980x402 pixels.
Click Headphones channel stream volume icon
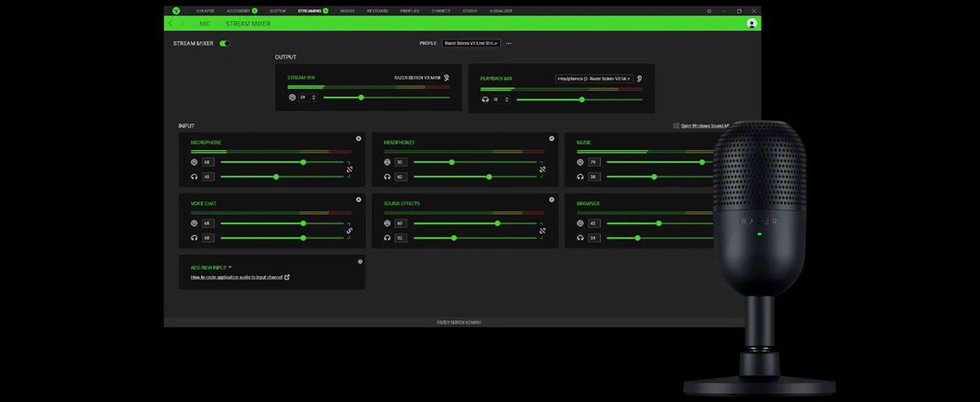tap(387, 162)
